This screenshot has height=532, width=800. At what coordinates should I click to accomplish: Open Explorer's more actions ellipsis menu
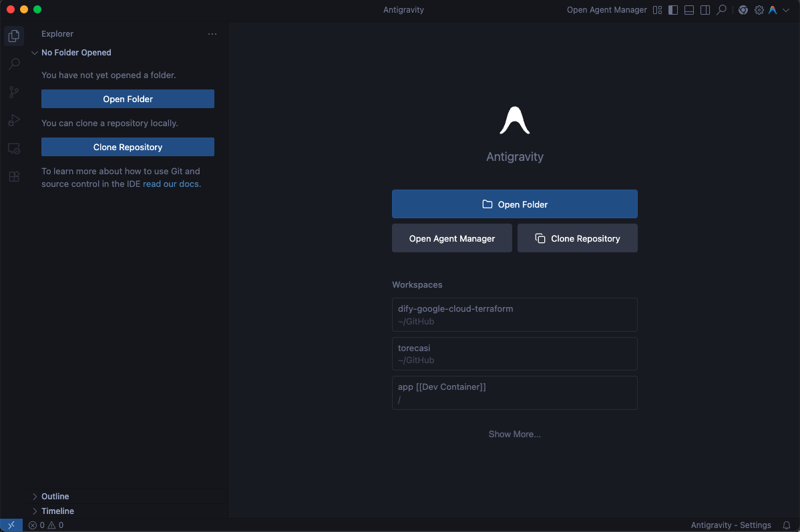pyautogui.click(x=212, y=34)
